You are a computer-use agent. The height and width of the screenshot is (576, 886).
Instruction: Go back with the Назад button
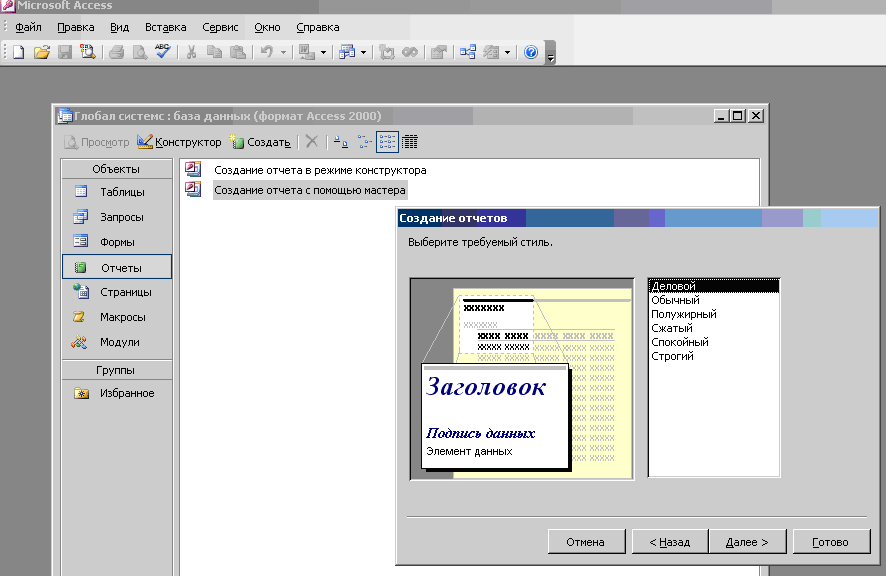point(670,542)
